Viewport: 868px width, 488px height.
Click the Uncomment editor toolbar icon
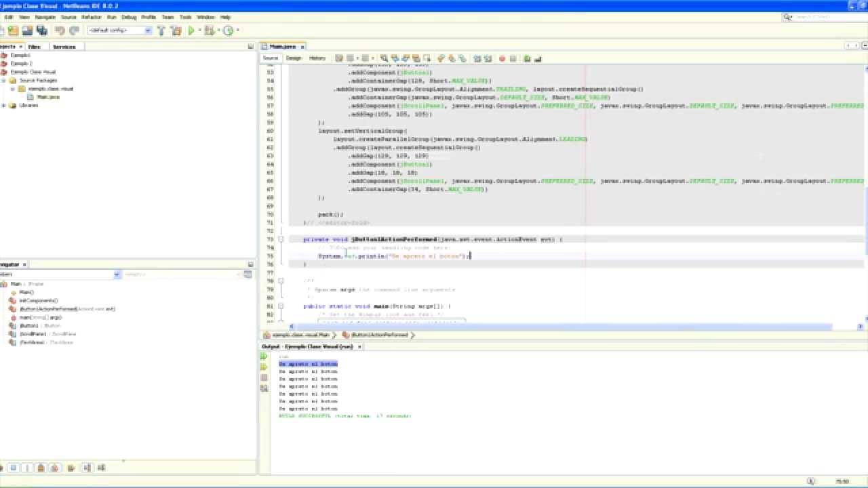[x=538, y=58]
